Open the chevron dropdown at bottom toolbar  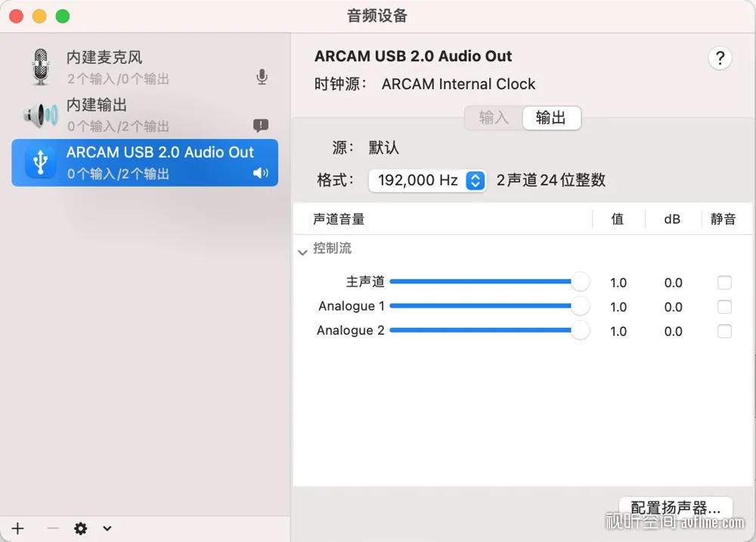pos(106,528)
